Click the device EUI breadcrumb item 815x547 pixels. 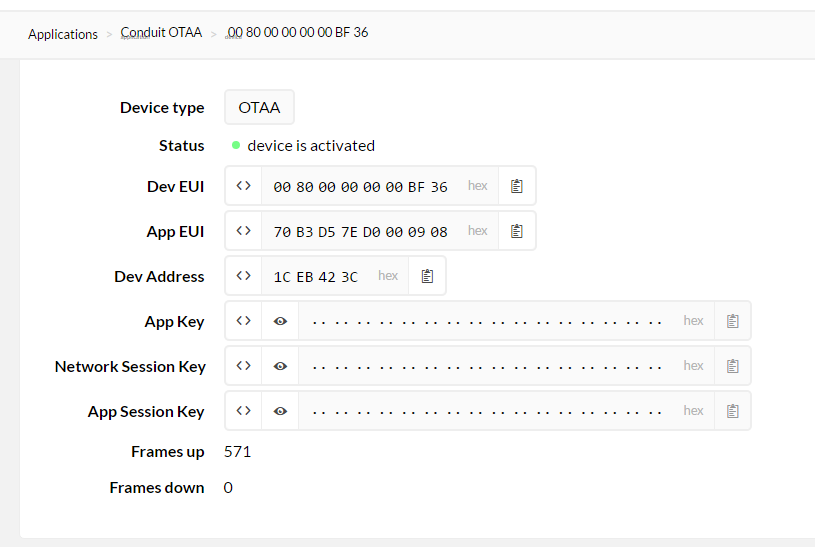coord(298,33)
